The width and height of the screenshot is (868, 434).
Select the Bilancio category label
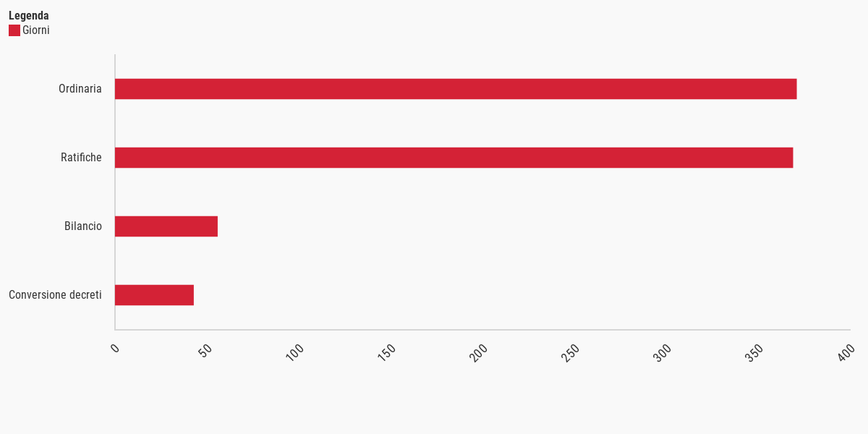tap(83, 226)
